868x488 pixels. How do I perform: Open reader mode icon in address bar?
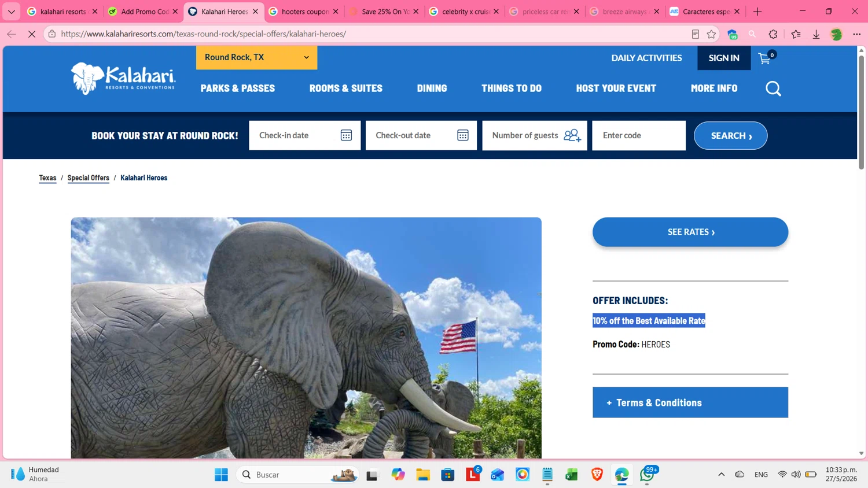[696, 34]
